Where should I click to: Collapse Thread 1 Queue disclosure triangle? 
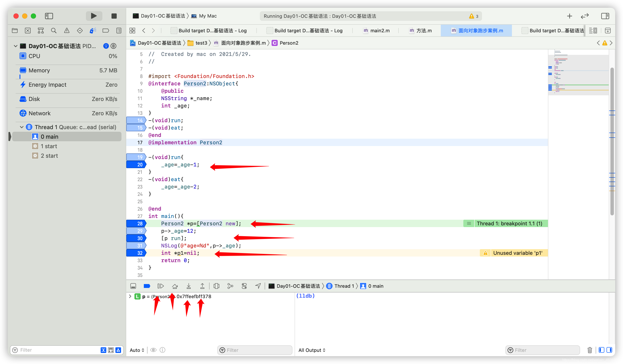click(x=22, y=127)
